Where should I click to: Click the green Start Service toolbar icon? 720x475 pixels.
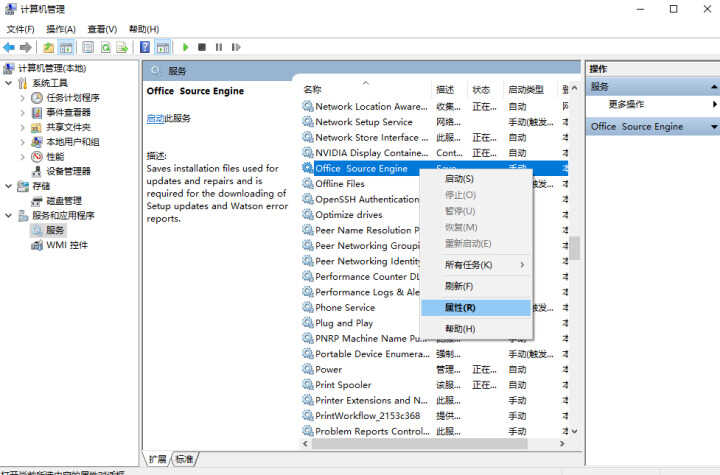pos(185,47)
